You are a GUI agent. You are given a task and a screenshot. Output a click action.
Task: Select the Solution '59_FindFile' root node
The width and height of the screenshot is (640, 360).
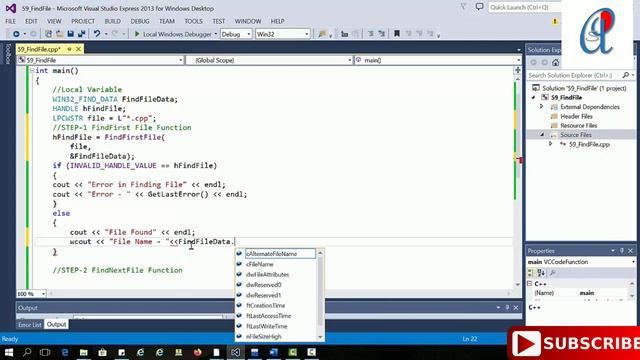click(584, 88)
